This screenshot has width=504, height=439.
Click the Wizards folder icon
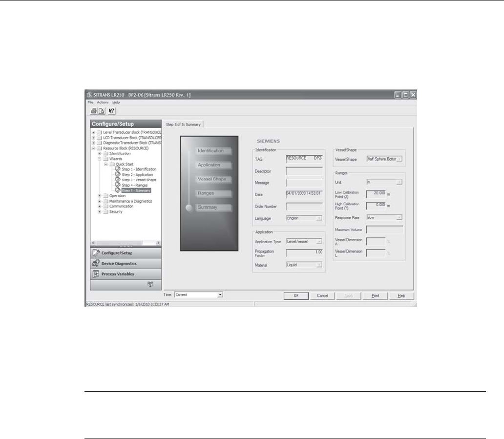point(106,159)
